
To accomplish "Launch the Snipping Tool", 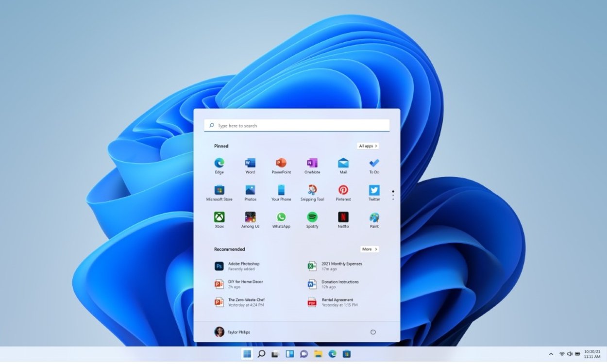I will 312,193.
